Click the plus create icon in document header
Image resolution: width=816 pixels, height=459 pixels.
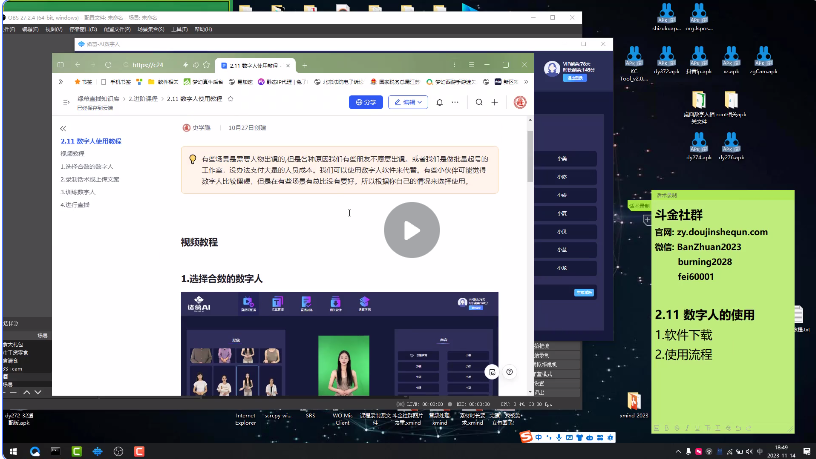coord(494,102)
